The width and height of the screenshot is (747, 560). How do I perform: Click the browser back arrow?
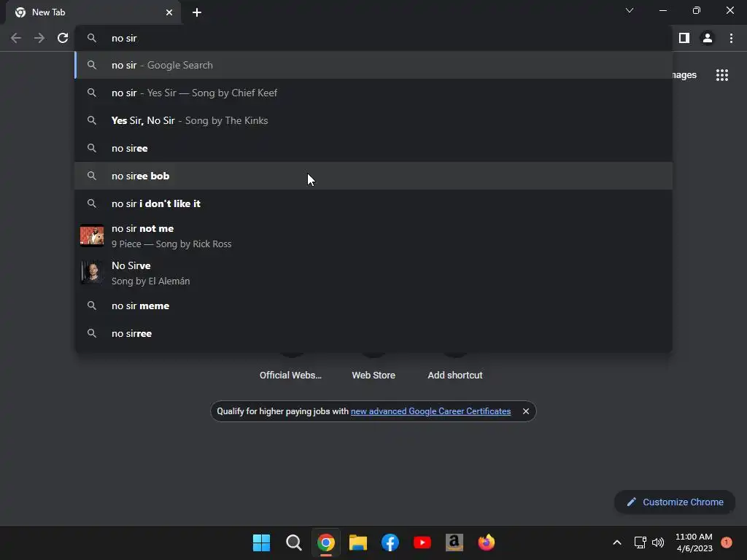point(16,38)
